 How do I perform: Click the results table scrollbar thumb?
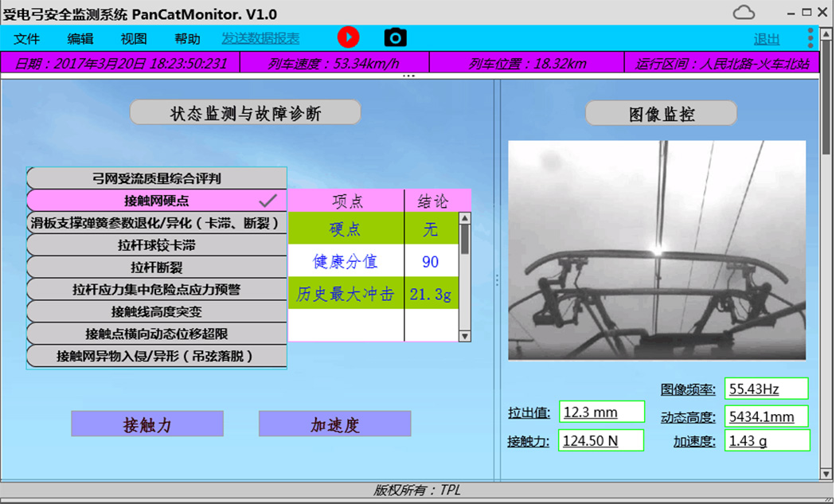(465, 239)
